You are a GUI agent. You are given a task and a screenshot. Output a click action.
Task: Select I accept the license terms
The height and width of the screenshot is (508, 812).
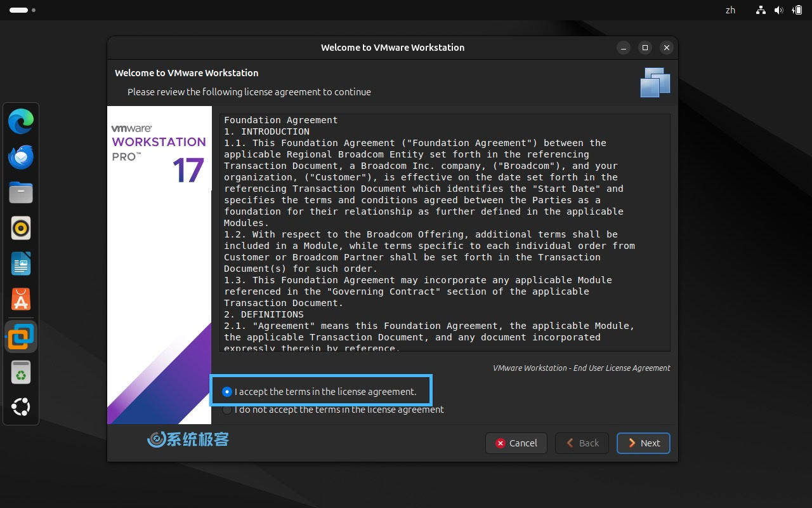tap(320, 392)
